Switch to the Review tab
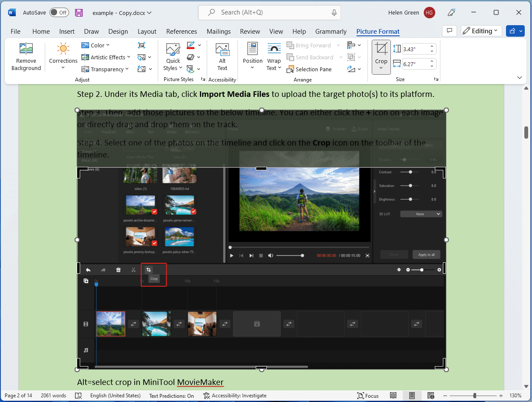Viewport: 532px width, 402px height. tap(250, 31)
